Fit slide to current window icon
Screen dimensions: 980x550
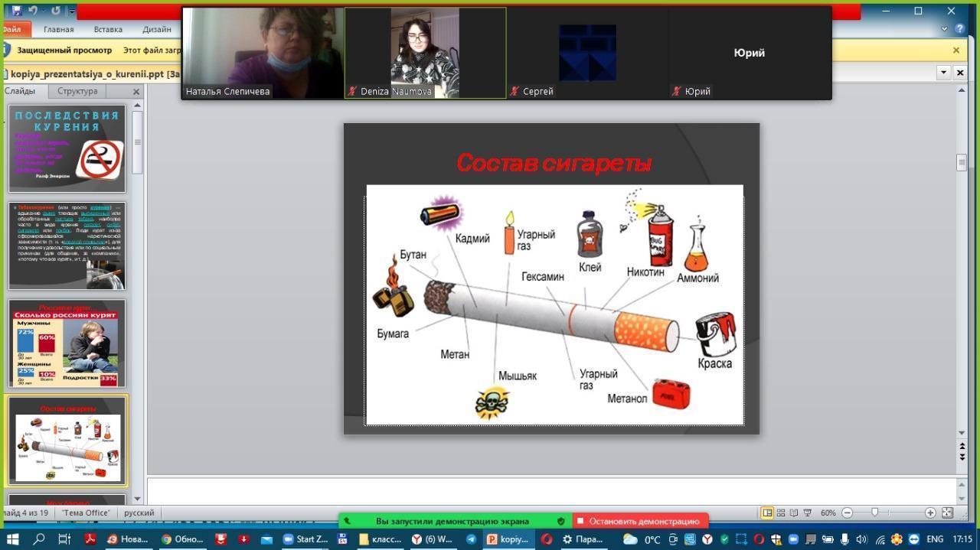pos(947,513)
